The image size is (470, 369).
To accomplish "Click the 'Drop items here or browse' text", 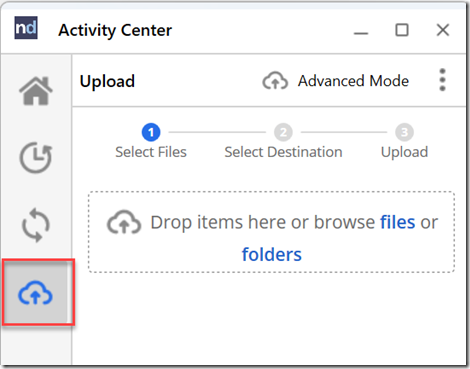I will [x=263, y=222].
